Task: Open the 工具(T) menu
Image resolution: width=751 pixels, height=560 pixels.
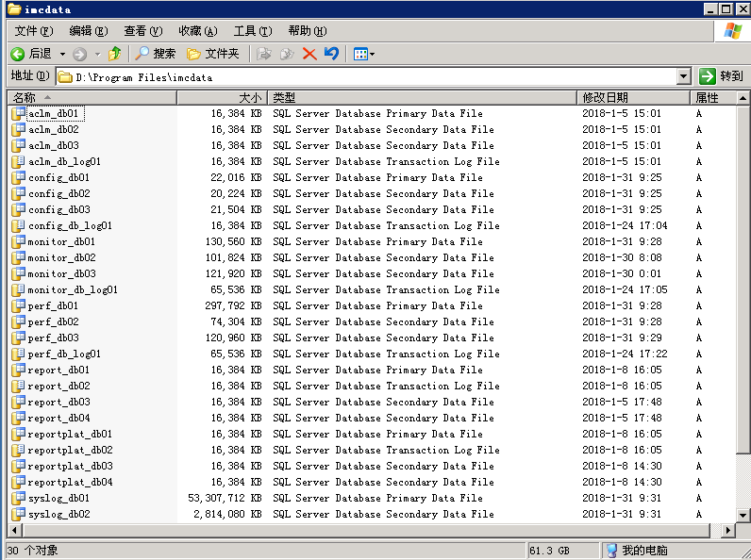Action: 253,31
